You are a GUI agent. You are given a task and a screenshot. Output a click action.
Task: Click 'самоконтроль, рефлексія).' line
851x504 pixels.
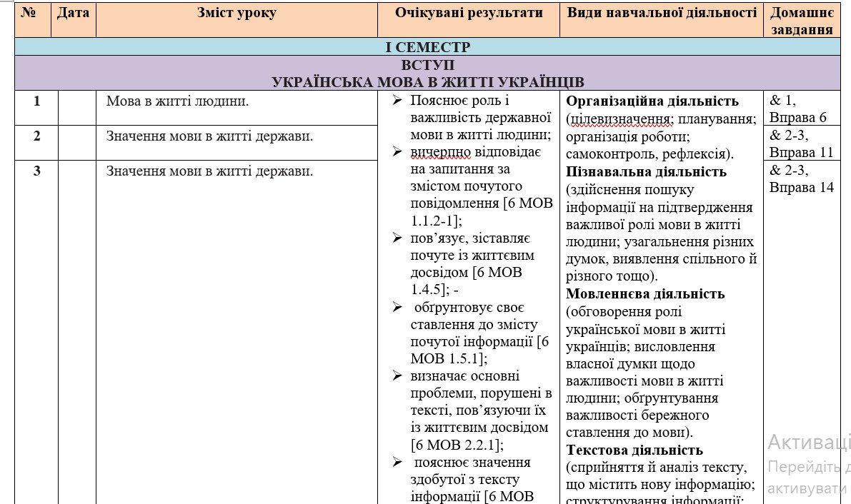(x=650, y=154)
